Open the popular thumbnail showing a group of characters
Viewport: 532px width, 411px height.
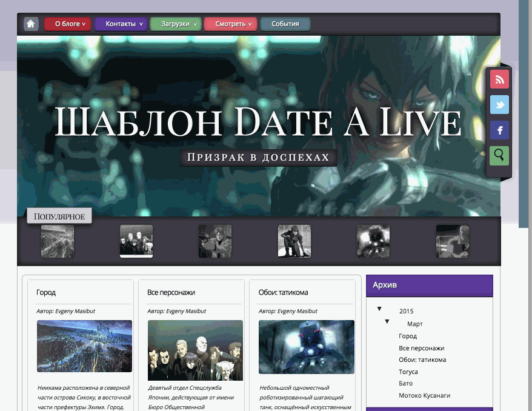[x=136, y=241]
